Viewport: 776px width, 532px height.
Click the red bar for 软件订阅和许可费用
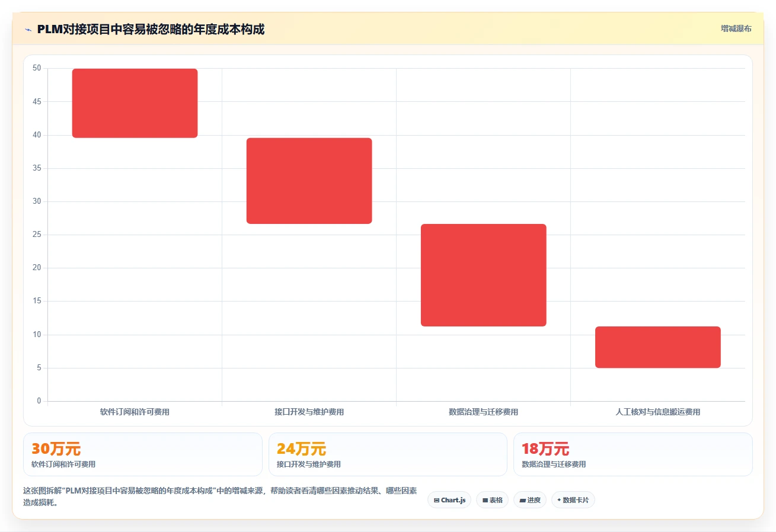135,103
